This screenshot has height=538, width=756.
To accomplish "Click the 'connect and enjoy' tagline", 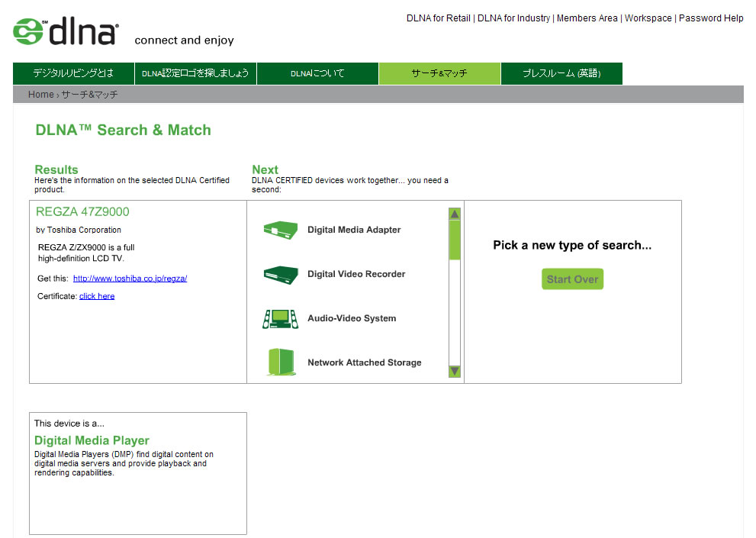I will [184, 40].
